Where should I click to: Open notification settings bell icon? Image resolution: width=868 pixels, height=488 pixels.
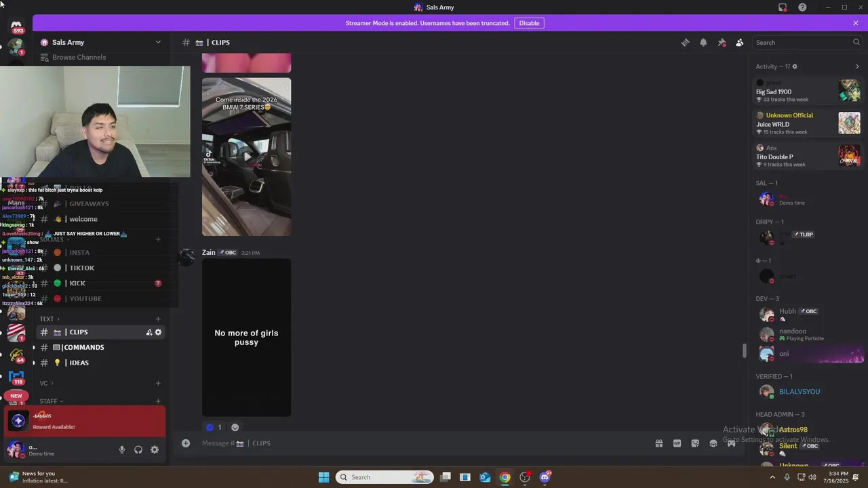pyautogui.click(x=703, y=42)
